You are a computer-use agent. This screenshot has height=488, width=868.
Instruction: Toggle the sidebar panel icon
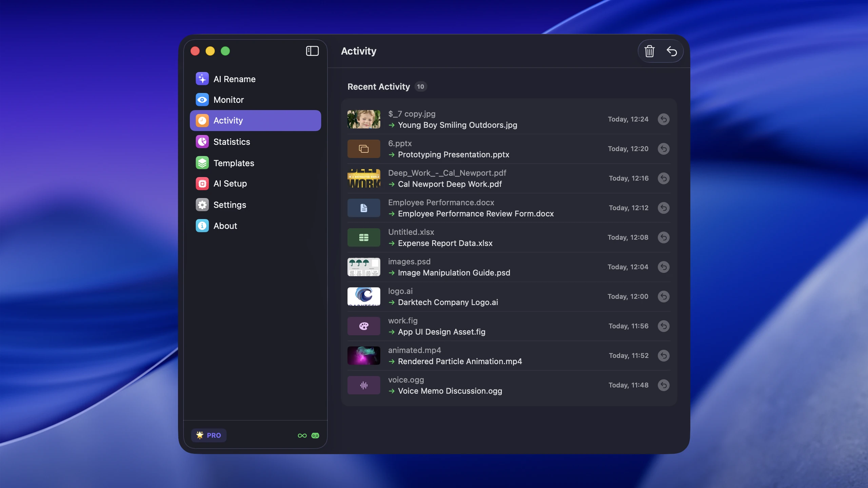(x=312, y=51)
